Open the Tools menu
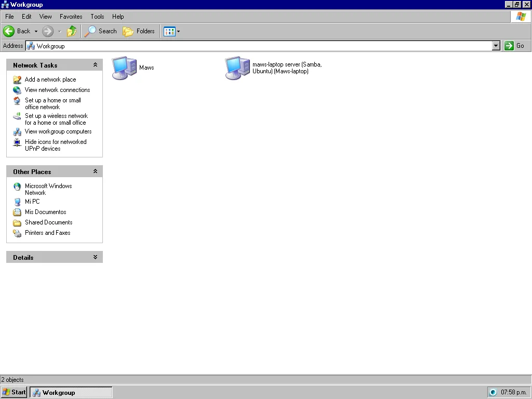Image resolution: width=532 pixels, height=399 pixels. [97, 17]
